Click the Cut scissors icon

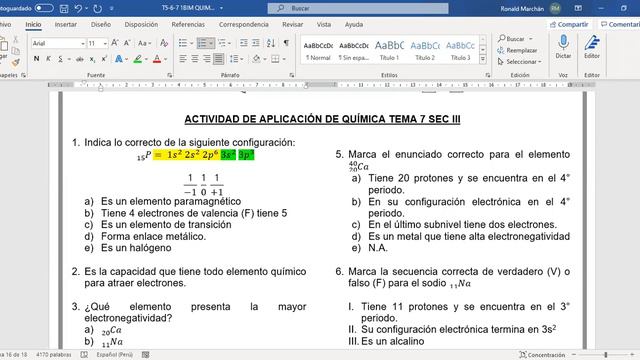pos(16,39)
